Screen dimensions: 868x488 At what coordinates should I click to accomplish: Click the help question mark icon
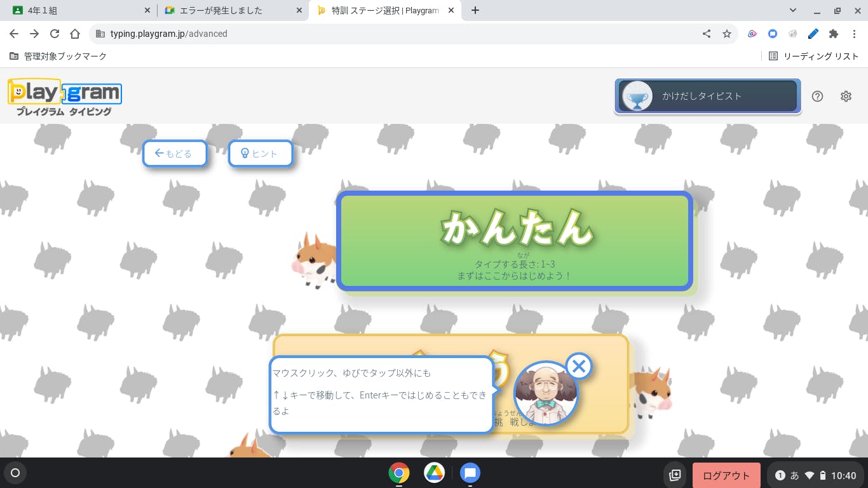pyautogui.click(x=818, y=97)
